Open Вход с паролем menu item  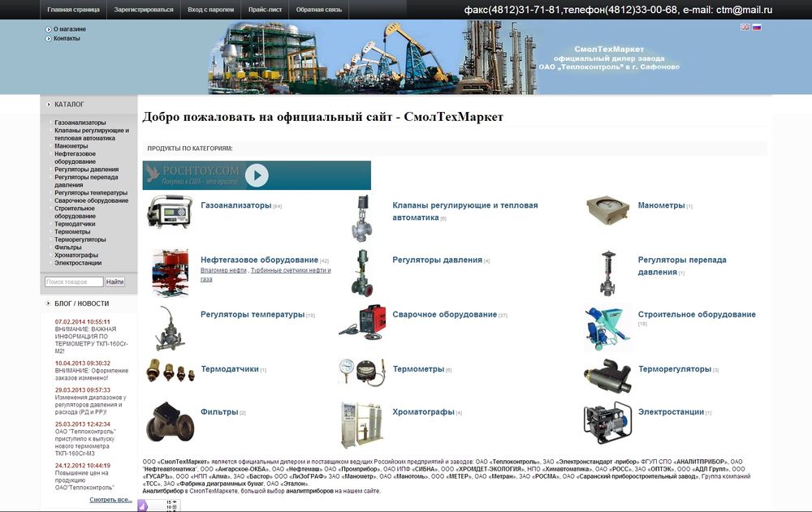(x=211, y=9)
